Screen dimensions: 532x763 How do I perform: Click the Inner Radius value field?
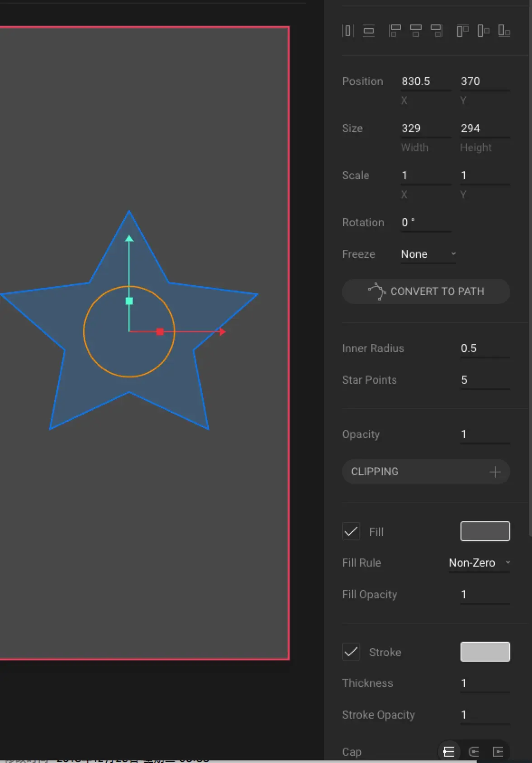[x=485, y=348]
